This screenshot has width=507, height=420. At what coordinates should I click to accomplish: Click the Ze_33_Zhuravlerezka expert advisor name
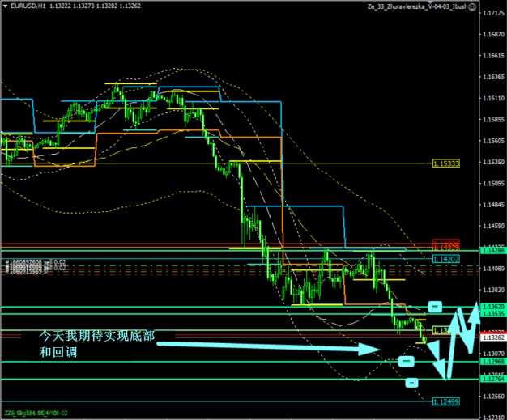point(415,5)
